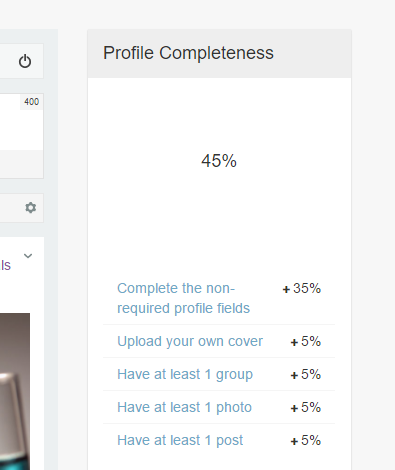
Task: Go to 'Have at least 1 photo' link
Action: (184, 407)
